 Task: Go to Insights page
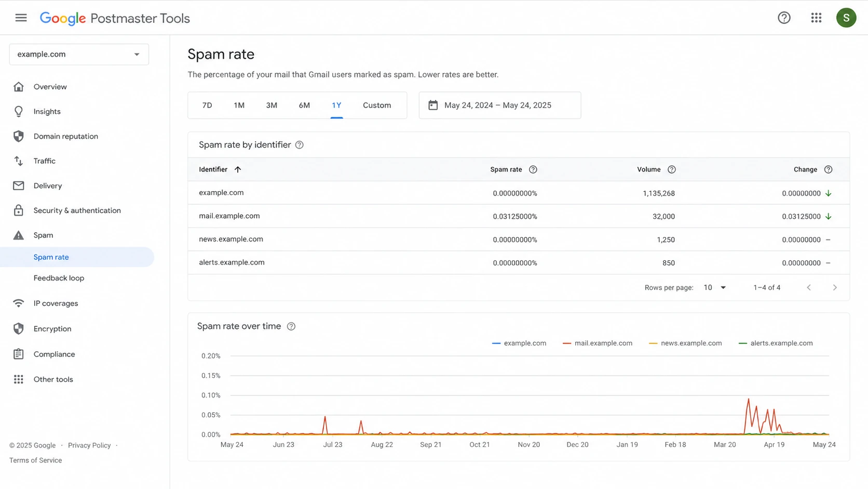[47, 112]
